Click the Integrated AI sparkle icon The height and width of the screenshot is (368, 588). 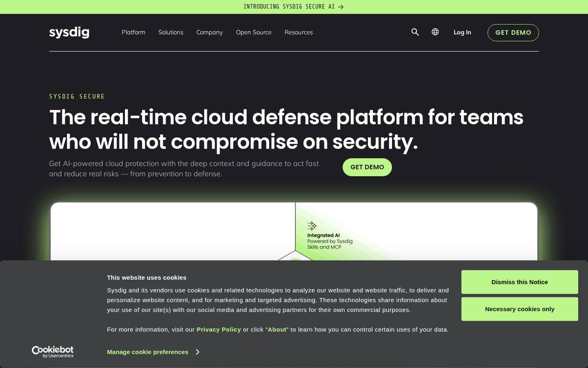click(312, 226)
